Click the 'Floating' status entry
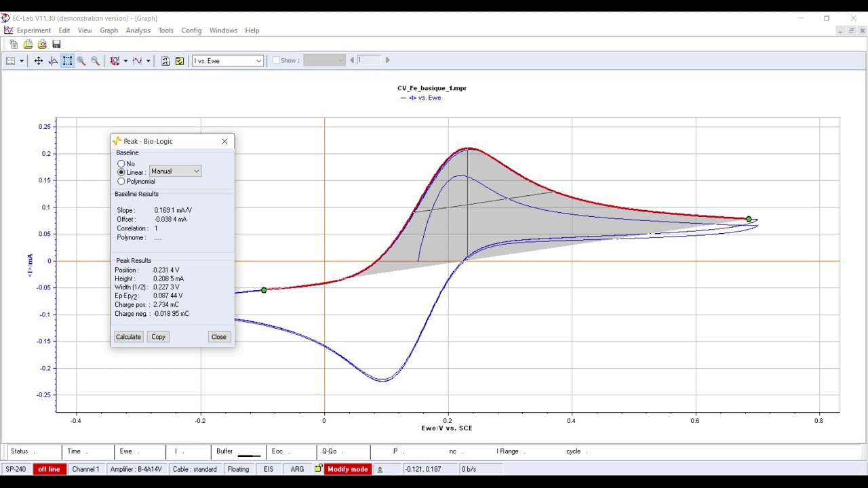 [x=238, y=469]
